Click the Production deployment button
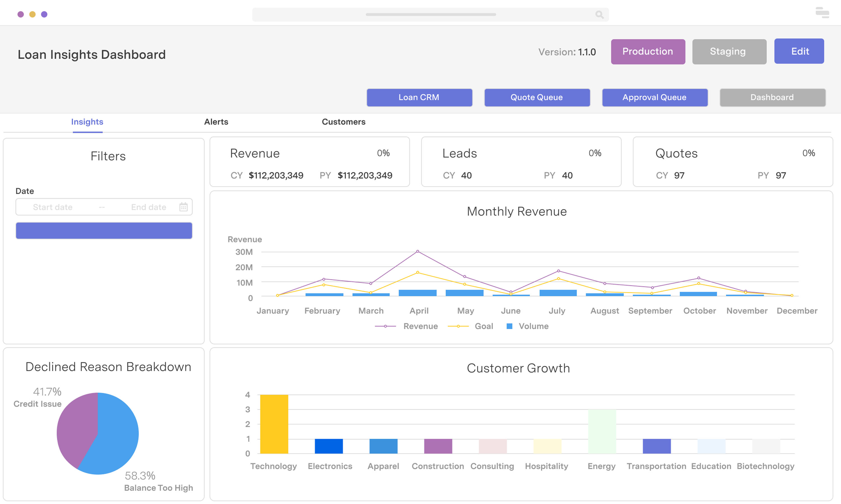 (648, 52)
